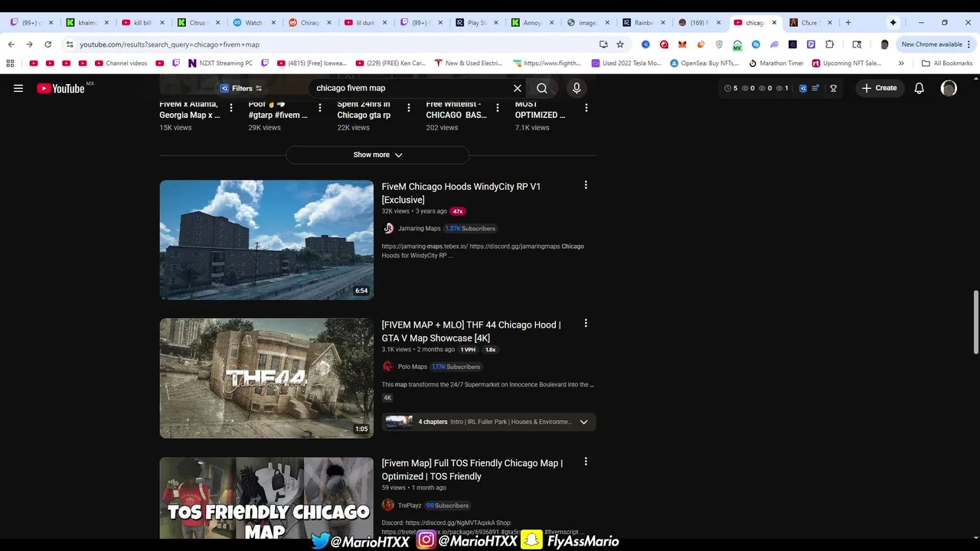The image size is (980, 551).
Task: Click the page vertical scrollbar thumb
Action: [x=975, y=322]
